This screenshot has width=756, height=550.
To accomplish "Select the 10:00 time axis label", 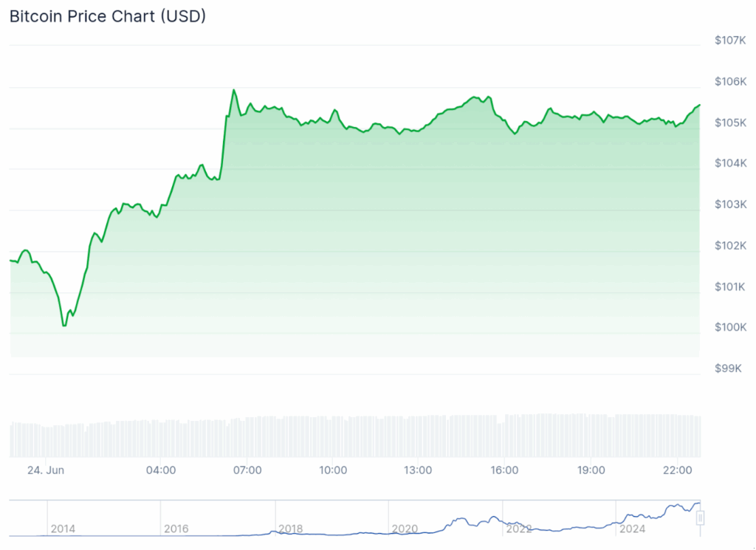I will [333, 470].
